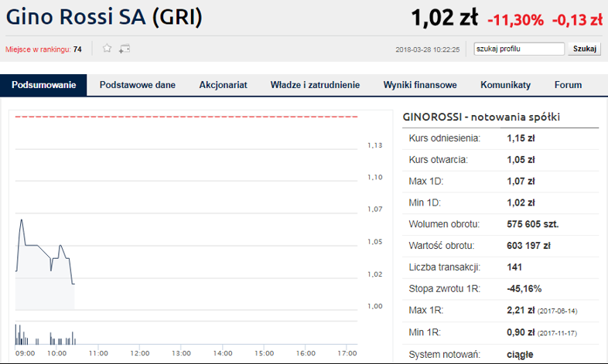Select Stopa zwrotu 1R value -45,16%

point(524,288)
